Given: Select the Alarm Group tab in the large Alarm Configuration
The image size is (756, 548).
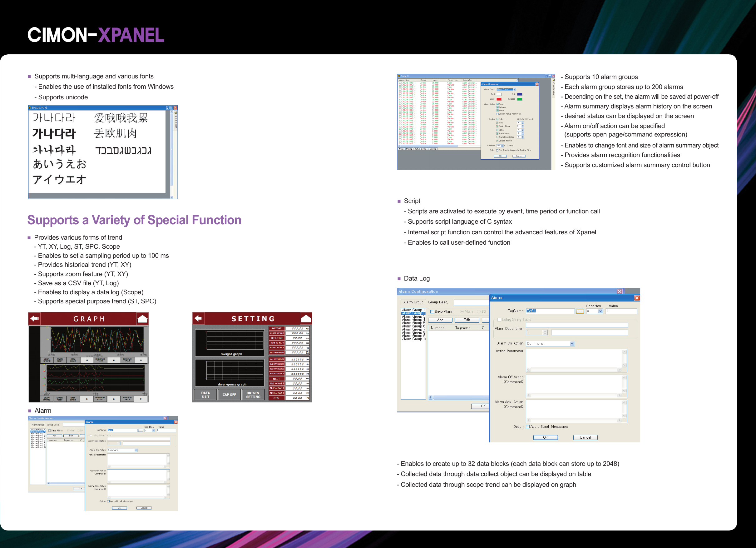Looking at the screenshot, I should [x=413, y=302].
